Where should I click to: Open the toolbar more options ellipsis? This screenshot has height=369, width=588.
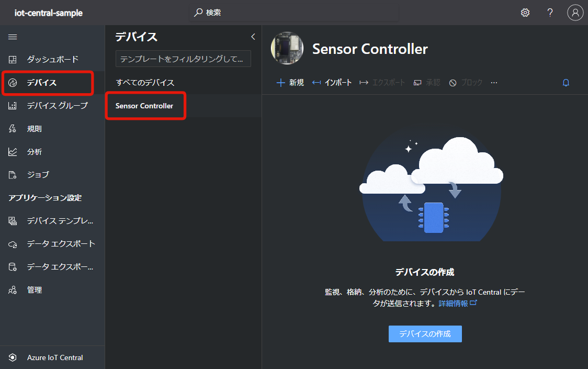(x=494, y=83)
